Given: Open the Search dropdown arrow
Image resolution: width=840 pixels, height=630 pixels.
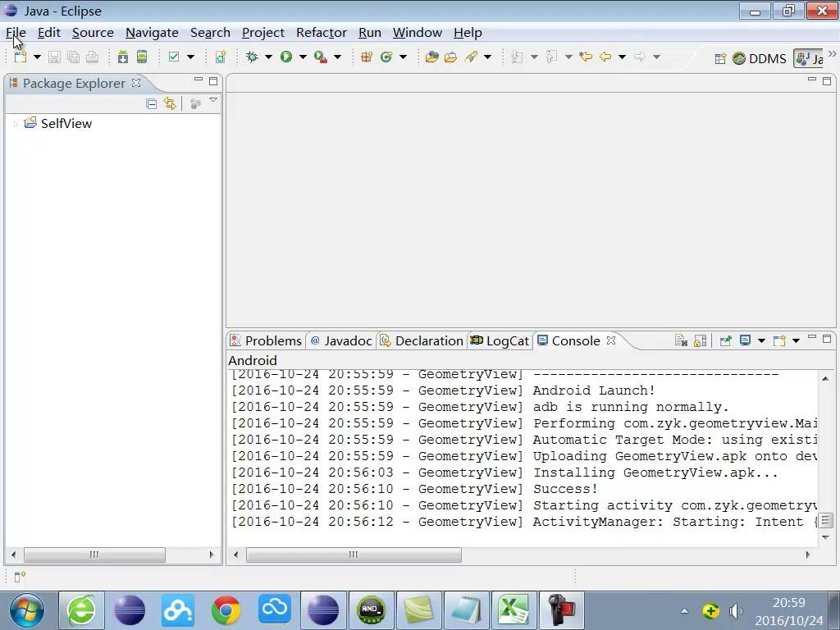Looking at the screenshot, I should [487, 57].
